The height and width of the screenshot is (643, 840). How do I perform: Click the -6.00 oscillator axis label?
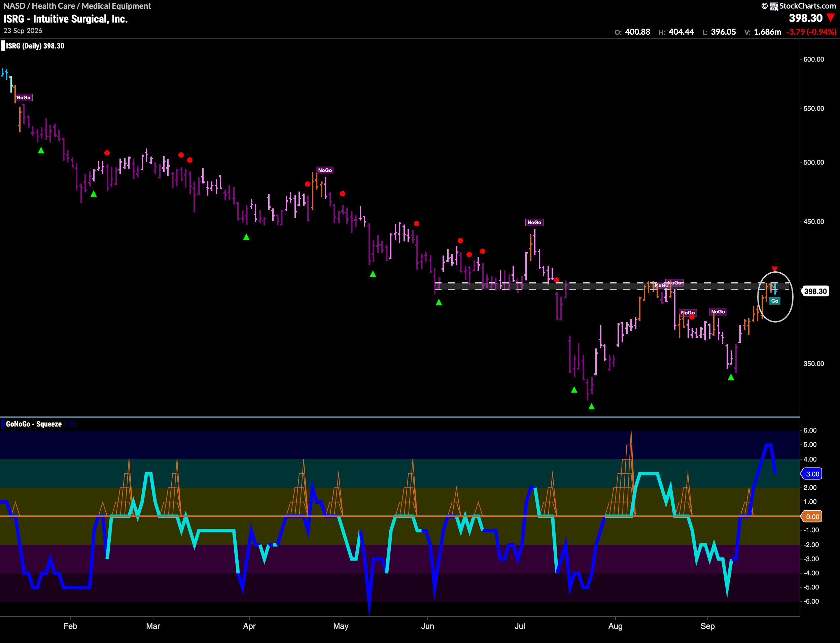point(811,601)
